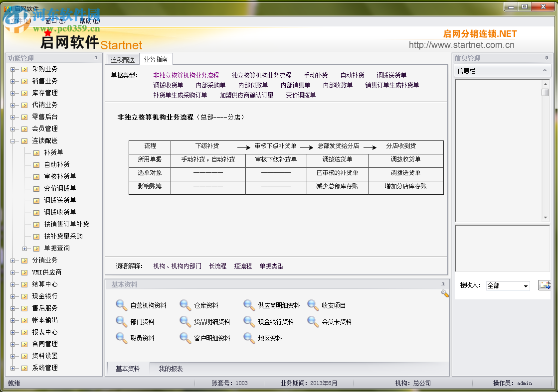This screenshot has width=558, height=392.
Task: Click the magnifier icon beside 自营机构资料
Action: [121, 305]
